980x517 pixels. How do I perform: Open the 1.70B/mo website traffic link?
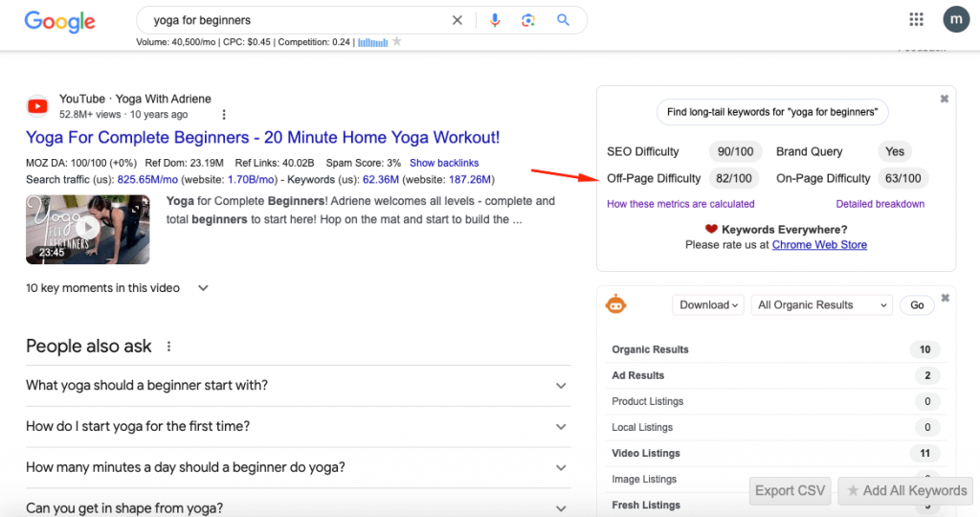coord(252,180)
